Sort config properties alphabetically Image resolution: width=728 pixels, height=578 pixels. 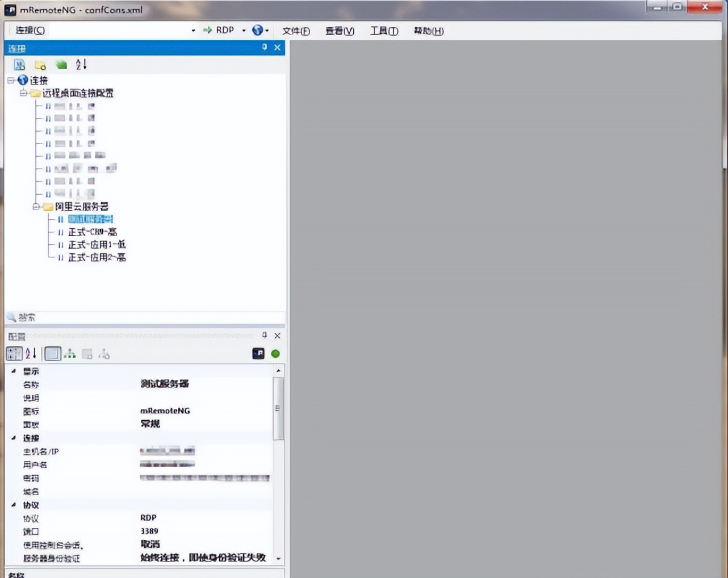(x=31, y=353)
